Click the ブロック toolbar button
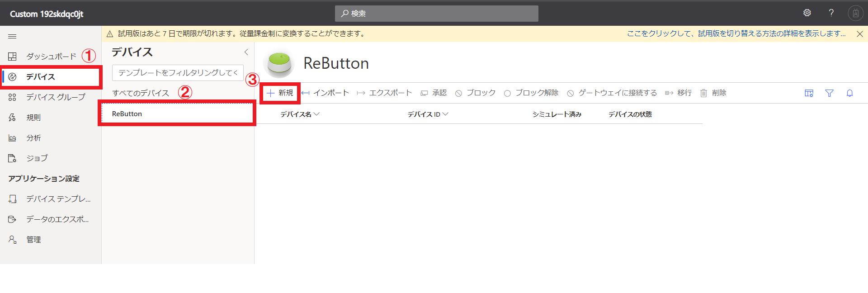 point(475,93)
